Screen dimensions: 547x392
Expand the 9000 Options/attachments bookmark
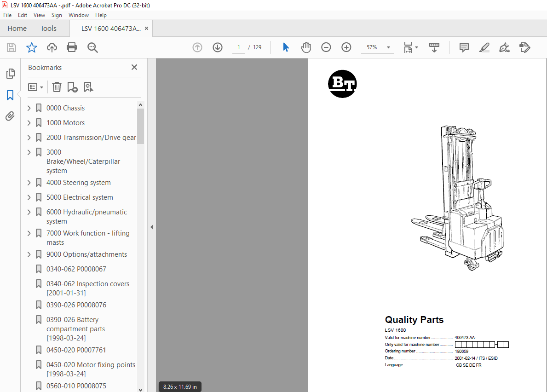[x=29, y=254]
